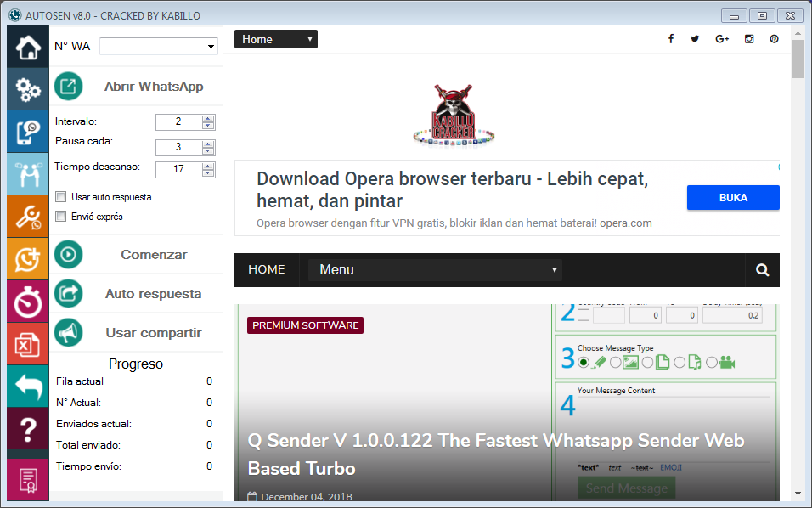Viewport: 812px width, 508px height.
Task: Click the Comenzar play icon
Action: point(68,254)
